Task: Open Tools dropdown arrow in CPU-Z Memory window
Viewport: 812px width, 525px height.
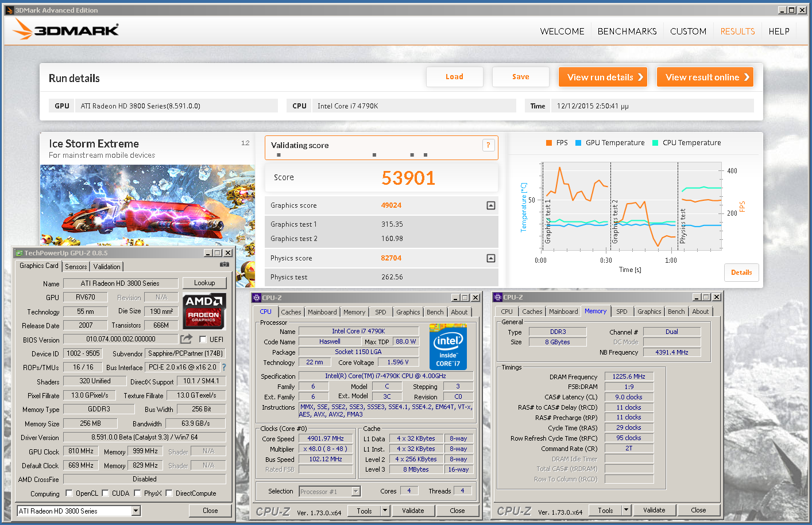Action: click(627, 510)
